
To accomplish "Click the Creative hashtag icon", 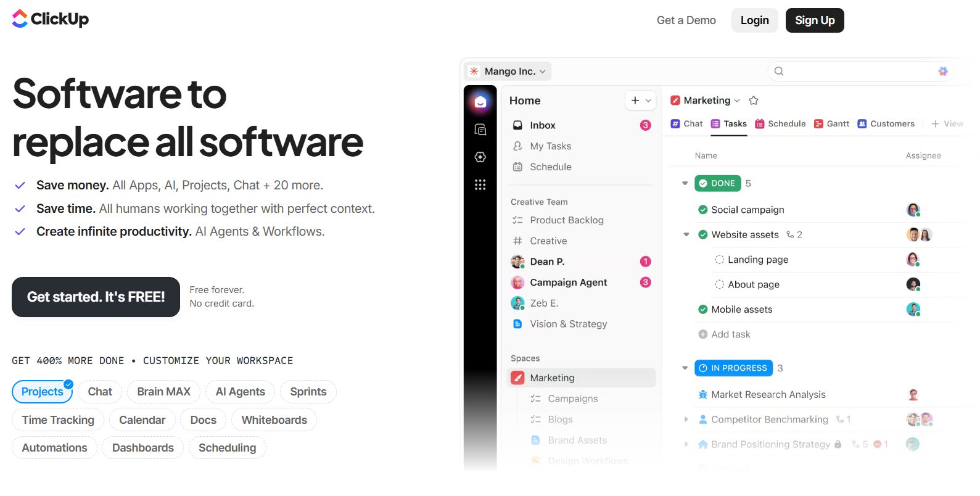I will 518,241.
